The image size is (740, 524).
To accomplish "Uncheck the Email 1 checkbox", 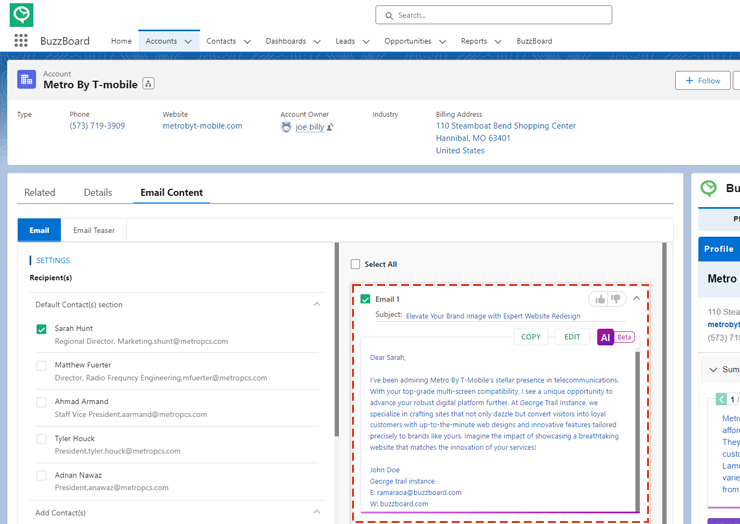I will pyautogui.click(x=365, y=299).
